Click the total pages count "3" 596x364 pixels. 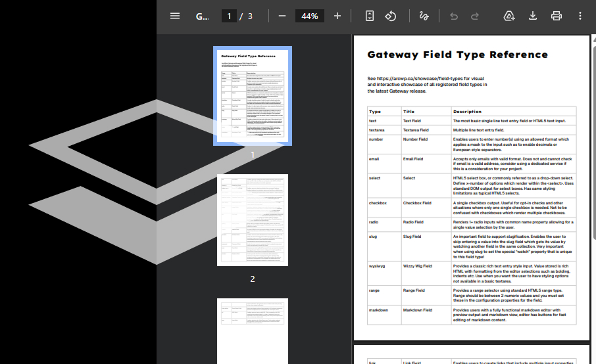250,16
